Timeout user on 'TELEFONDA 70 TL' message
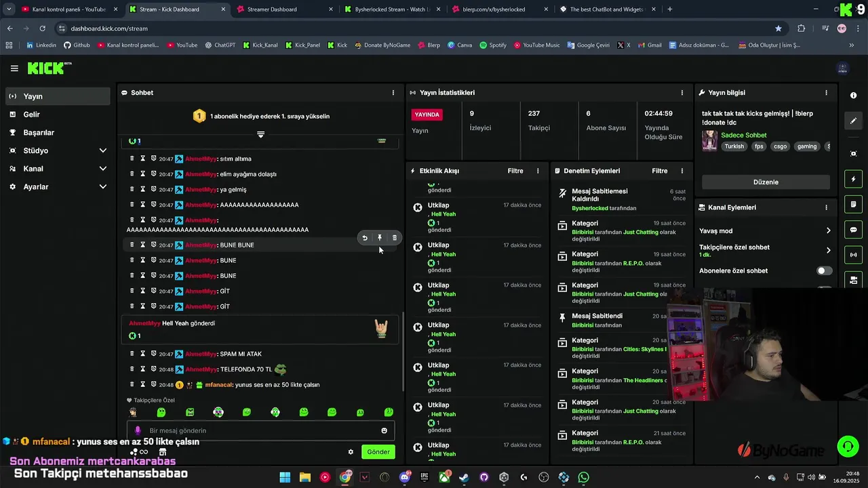Screen dimensions: 868x488 pyautogui.click(x=143, y=369)
